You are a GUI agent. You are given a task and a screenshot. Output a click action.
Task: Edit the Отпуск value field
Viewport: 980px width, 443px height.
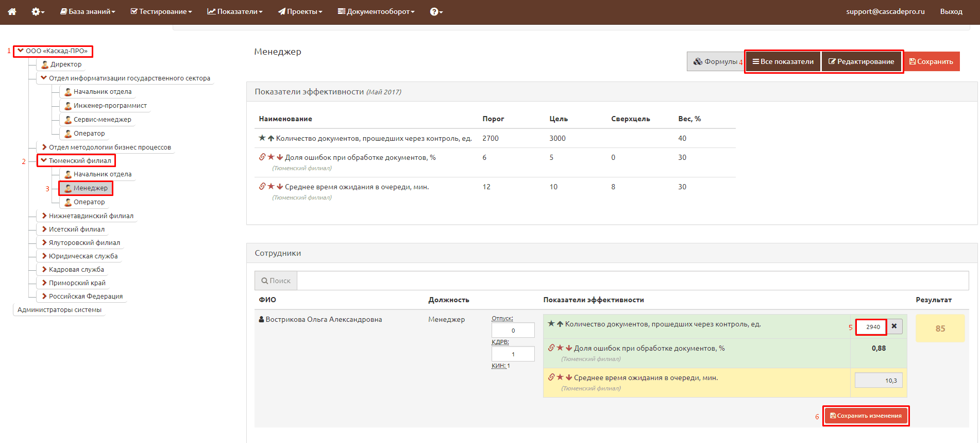[x=513, y=330]
